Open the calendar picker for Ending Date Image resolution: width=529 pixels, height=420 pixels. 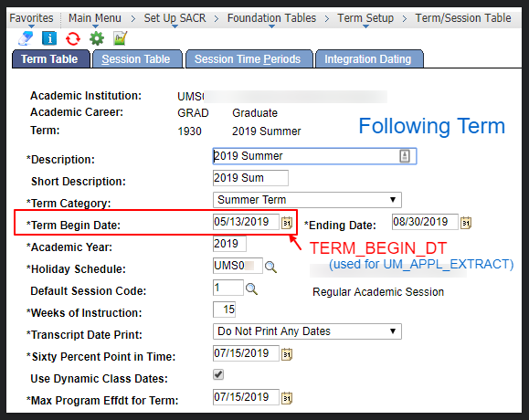[466, 223]
